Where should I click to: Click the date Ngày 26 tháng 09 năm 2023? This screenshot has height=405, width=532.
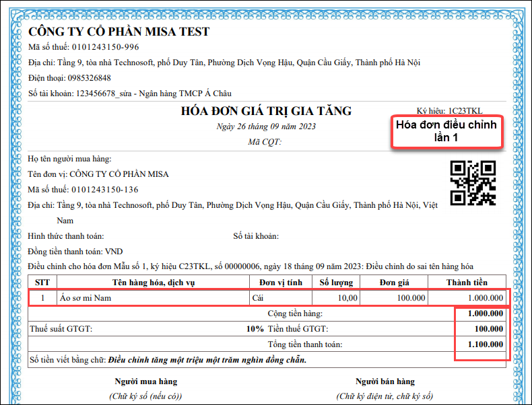coord(266,126)
